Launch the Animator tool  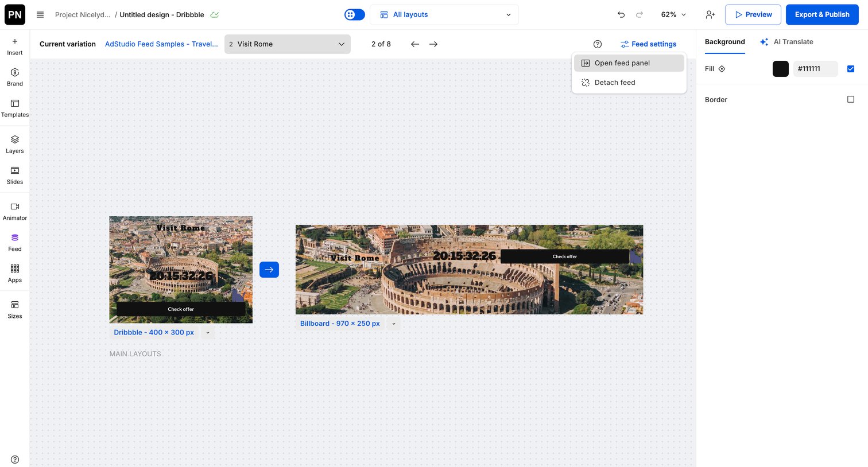coord(15,212)
